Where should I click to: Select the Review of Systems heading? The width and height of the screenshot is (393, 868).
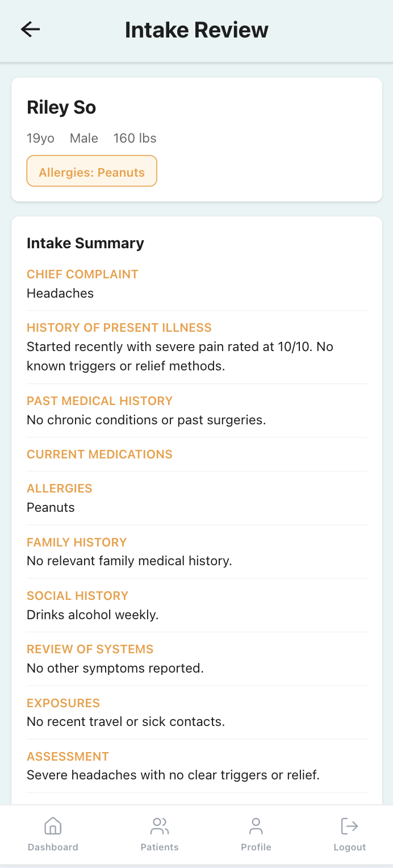pos(90,649)
